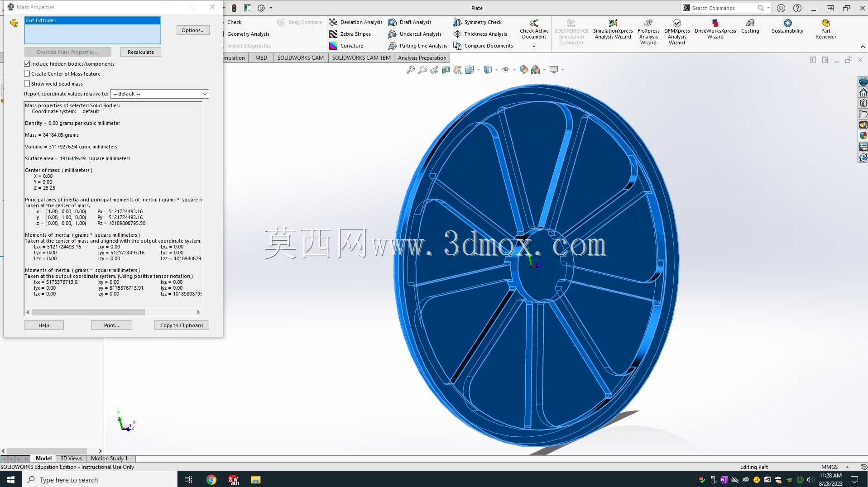Open Apply Scene dropdown arrow
The height and width of the screenshot is (487, 868).
(544, 70)
